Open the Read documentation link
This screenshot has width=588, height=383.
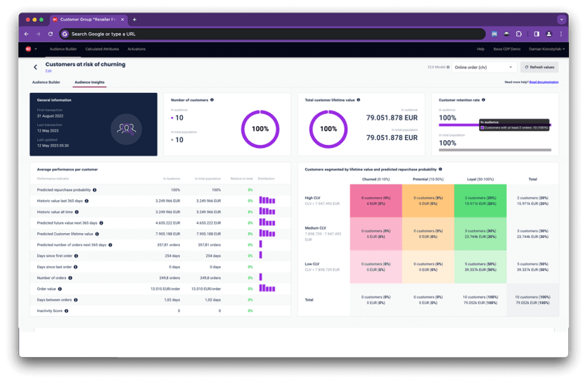tap(544, 82)
